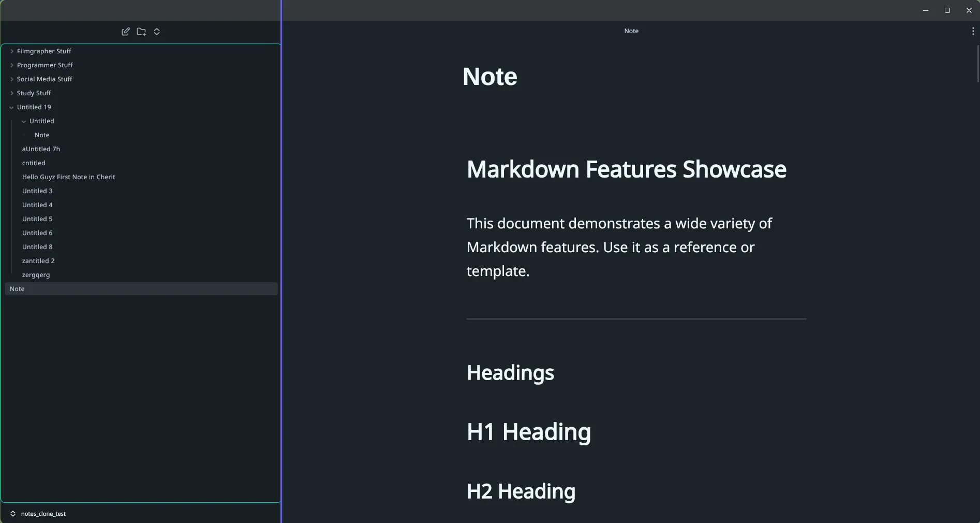Click the vault switcher icon beside notes_clone_test
The width and height of the screenshot is (980, 523).
(x=13, y=514)
